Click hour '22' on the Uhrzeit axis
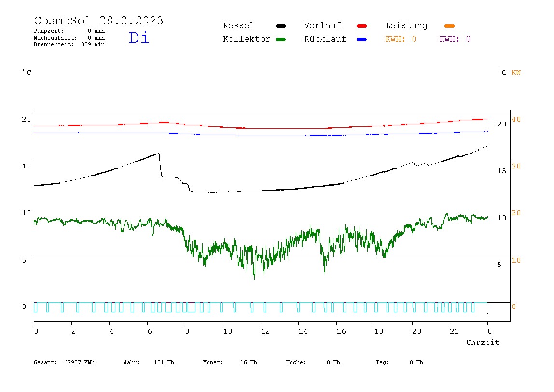Image resolution: width=554 pixels, height=392 pixels. coord(455,331)
